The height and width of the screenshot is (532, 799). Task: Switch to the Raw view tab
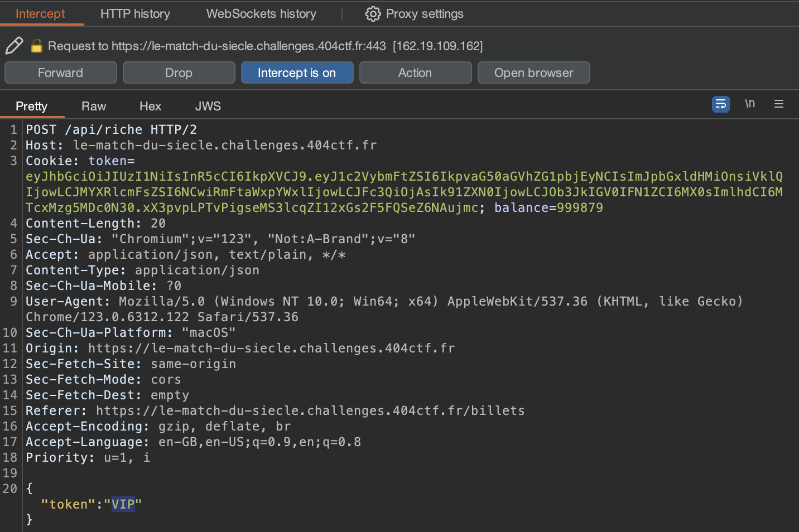coord(94,107)
